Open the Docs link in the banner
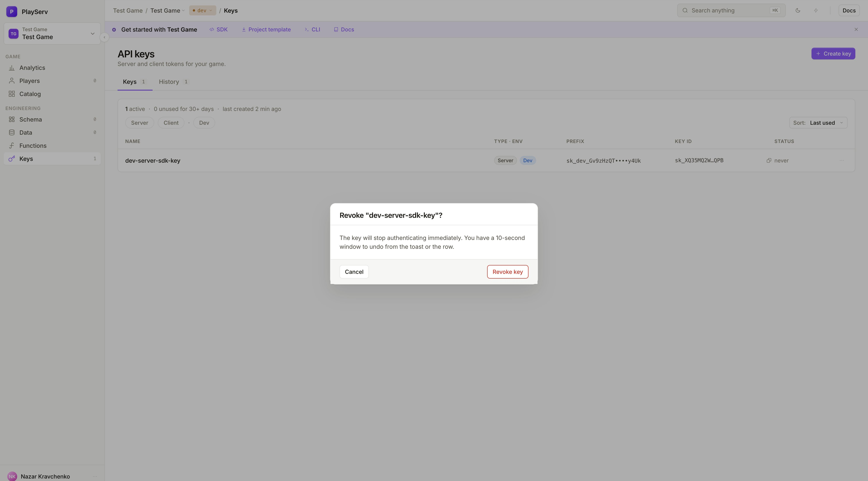 pyautogui.click(x=344, y=30)
